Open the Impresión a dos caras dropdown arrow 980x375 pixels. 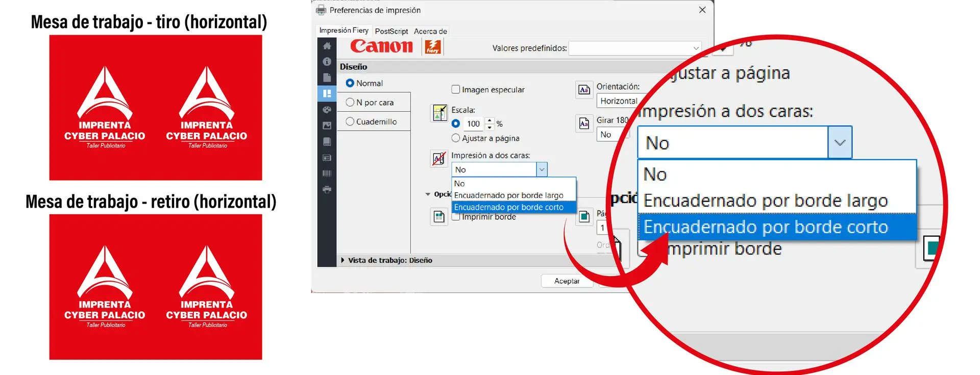click(542, 169)
